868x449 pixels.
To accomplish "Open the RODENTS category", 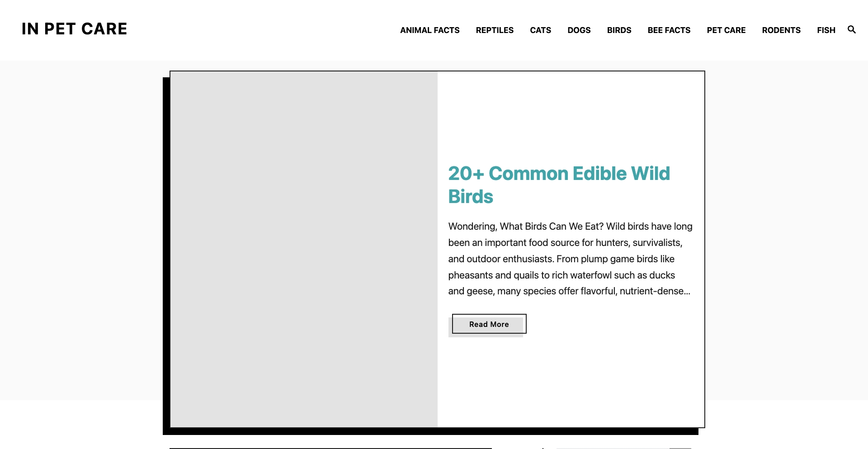I will pyautogui.click(x=781, y=30).
